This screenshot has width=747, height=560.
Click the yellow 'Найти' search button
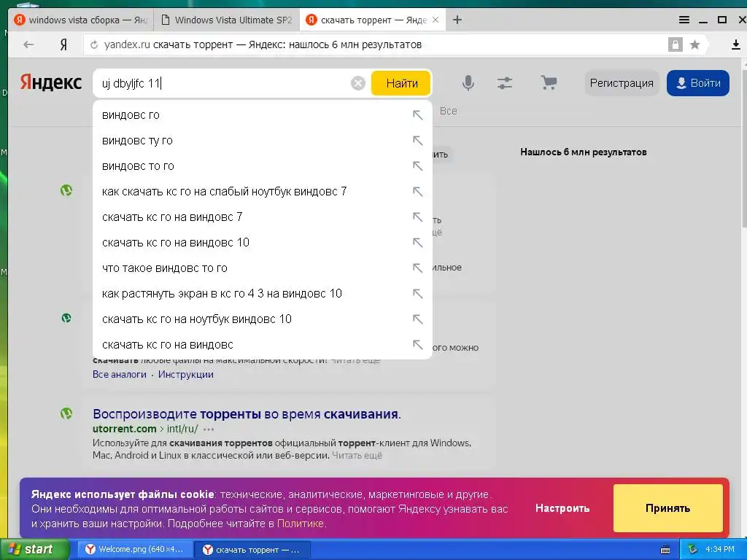pyautogui.click(x=401, y=83)
